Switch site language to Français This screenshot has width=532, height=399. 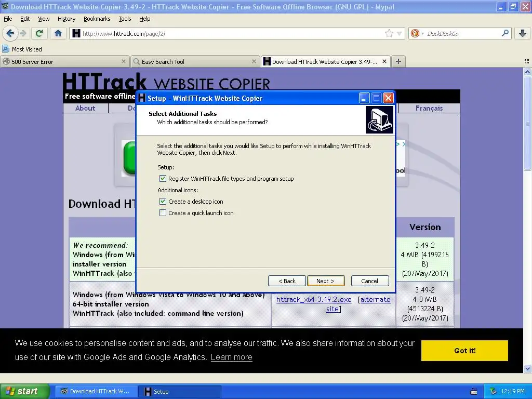tap(429, 108)
